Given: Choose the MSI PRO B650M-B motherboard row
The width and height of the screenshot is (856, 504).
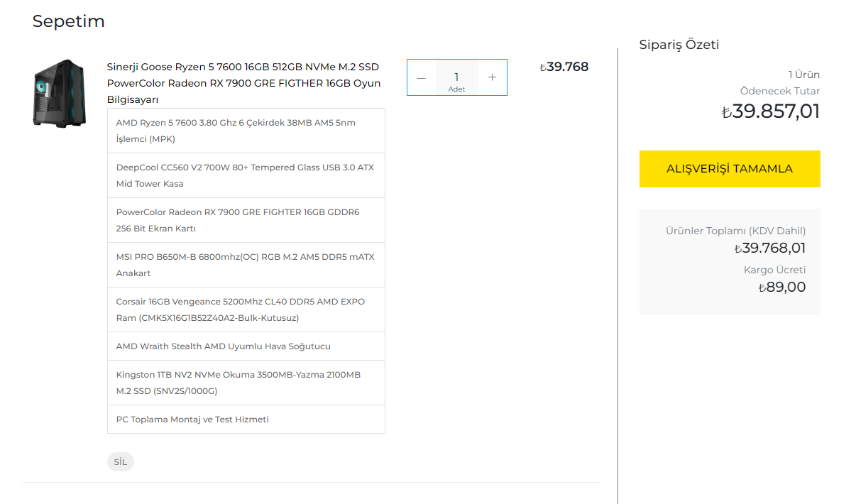Looking at the screenshot, I should point(246,265).
